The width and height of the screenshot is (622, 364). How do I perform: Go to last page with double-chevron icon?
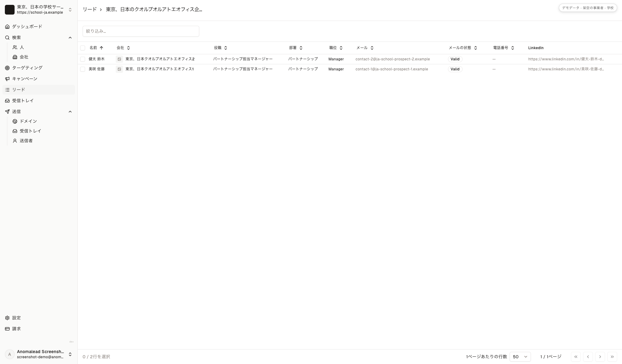click(612, 357)
